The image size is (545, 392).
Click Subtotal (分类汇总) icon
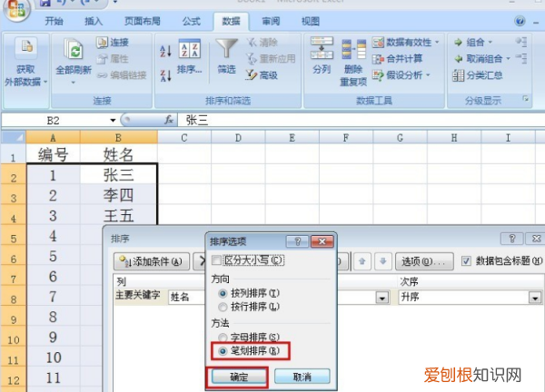click(x=458, y=75)
